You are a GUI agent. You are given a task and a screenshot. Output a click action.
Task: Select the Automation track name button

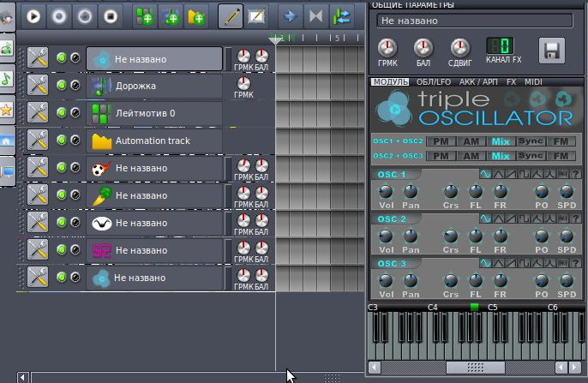(154, 141)
